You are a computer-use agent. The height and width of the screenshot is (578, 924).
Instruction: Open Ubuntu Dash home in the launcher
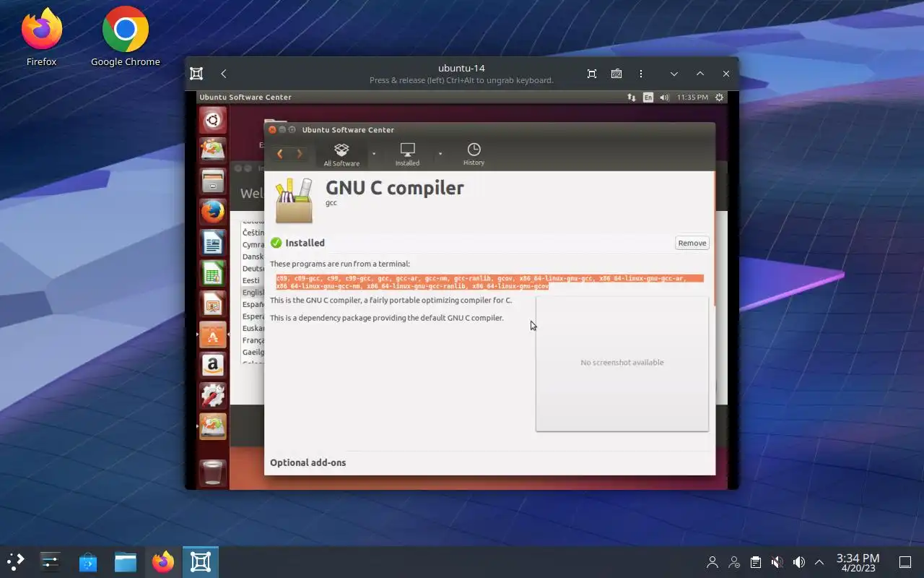pos(213,120)
